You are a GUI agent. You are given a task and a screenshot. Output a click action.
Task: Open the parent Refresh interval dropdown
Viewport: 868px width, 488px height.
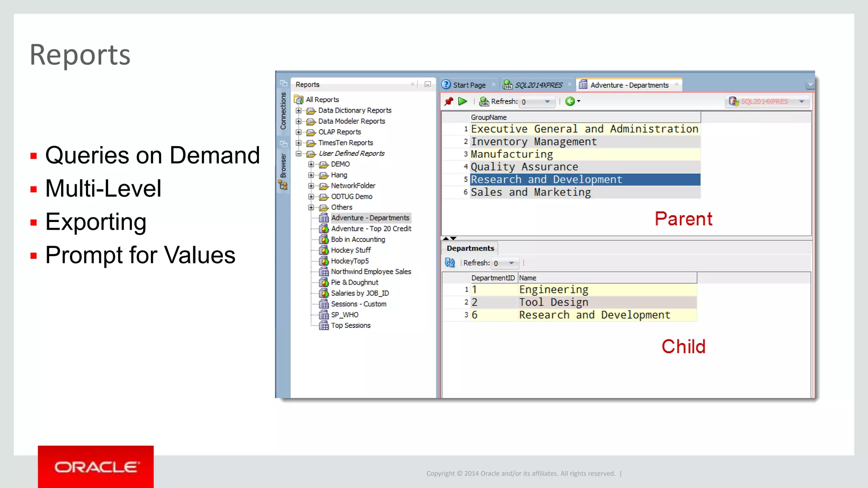[x=548, y=102]
